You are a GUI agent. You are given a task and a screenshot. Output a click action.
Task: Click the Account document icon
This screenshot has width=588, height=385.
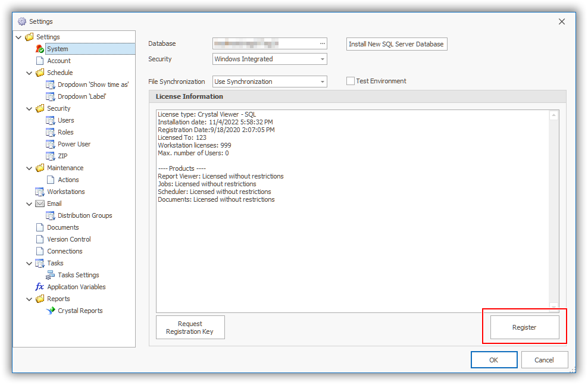[x=40, y=61]
